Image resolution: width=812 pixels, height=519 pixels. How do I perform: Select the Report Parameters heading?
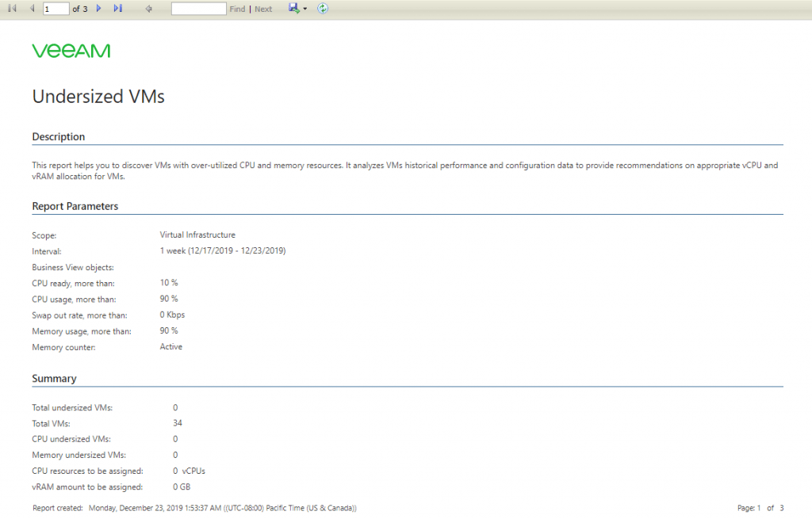tap(75, 206)
